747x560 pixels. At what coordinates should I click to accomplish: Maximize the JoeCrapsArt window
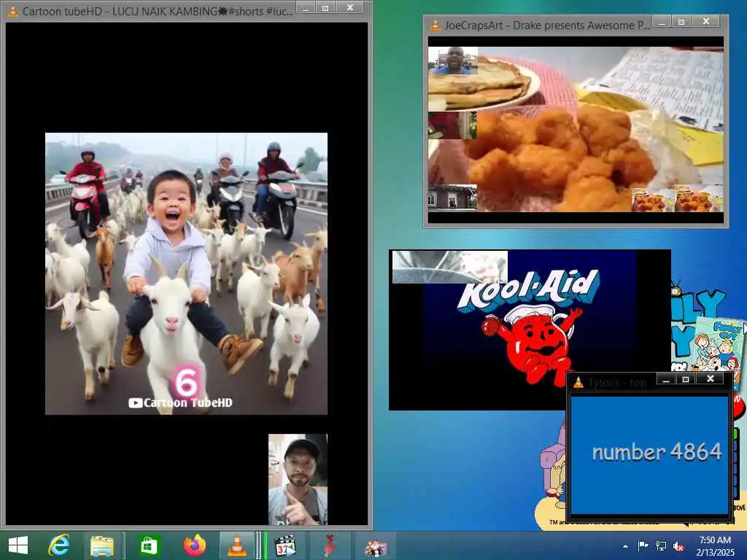pyautogui.click(x=681, y=21)
